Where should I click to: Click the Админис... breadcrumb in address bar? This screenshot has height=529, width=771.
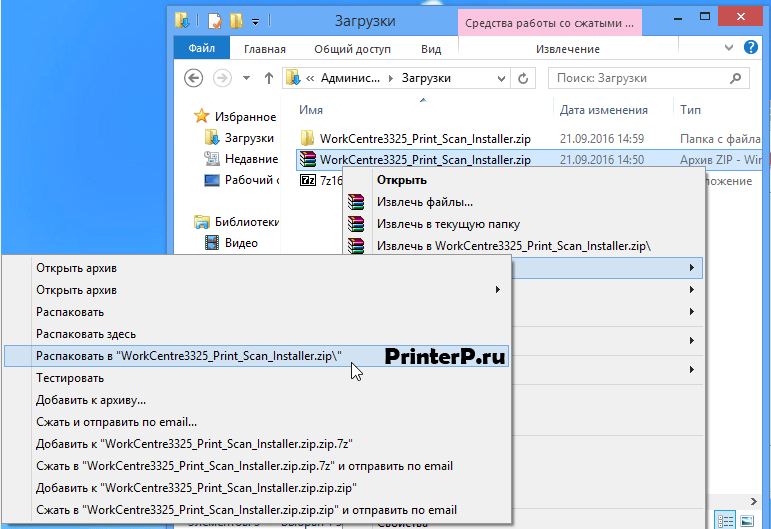pyautogui.click(x=350, y=78)
